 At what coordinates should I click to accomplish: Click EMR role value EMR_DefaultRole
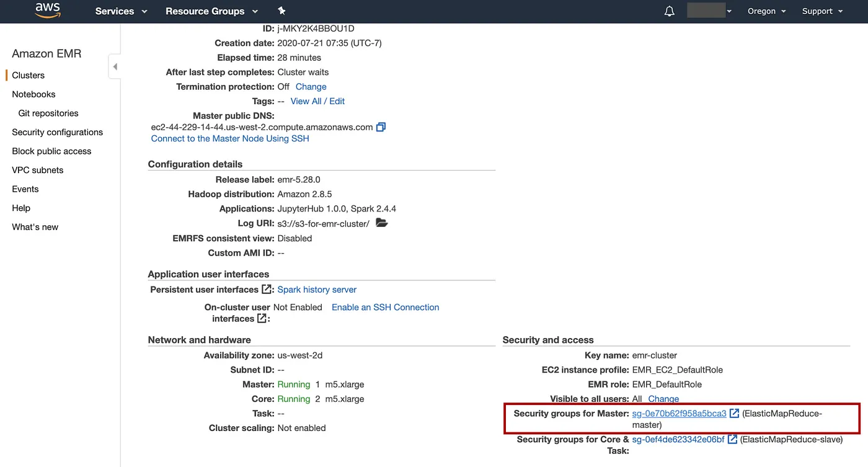[x=666, y=385]
